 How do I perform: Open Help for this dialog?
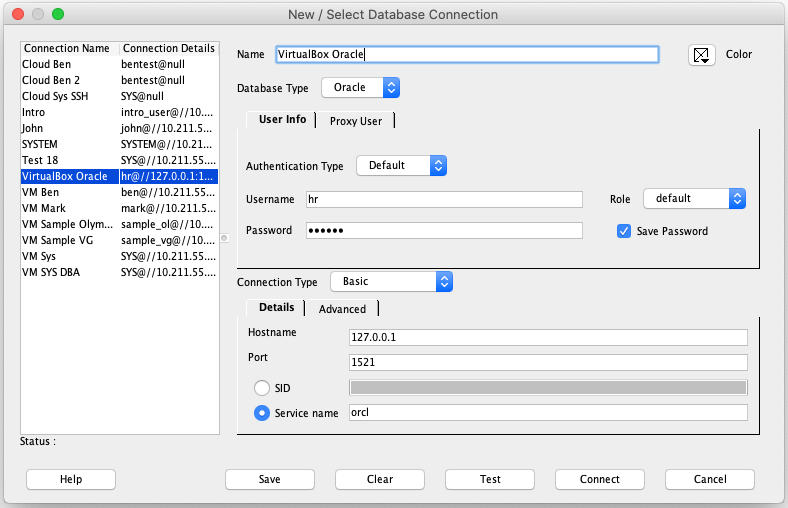point(71,480)
